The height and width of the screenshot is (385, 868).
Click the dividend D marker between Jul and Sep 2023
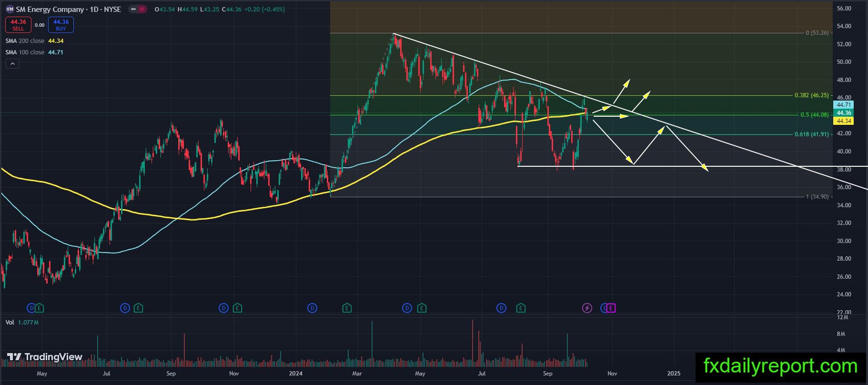coord(125,308)
